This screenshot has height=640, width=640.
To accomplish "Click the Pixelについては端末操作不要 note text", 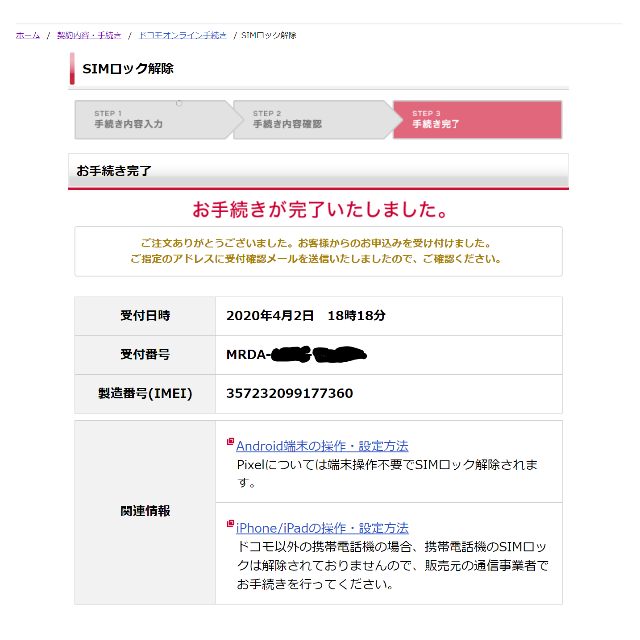I will click(387, 473).
